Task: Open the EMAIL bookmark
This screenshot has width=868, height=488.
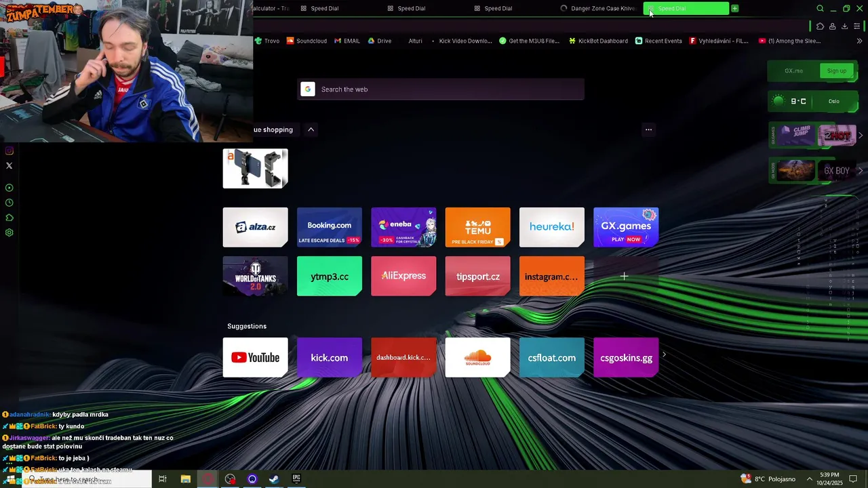Action: click(x=347, y=41)
